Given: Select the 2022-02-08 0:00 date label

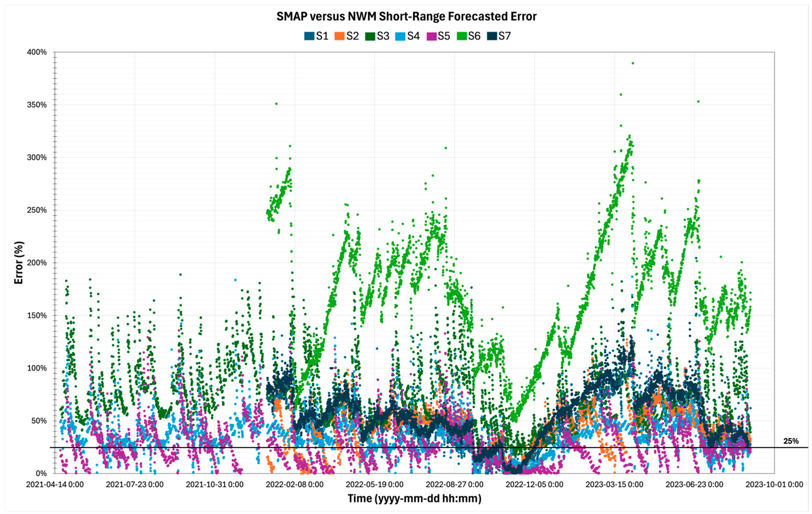Looking at the screenshot, I should point(295,485).
